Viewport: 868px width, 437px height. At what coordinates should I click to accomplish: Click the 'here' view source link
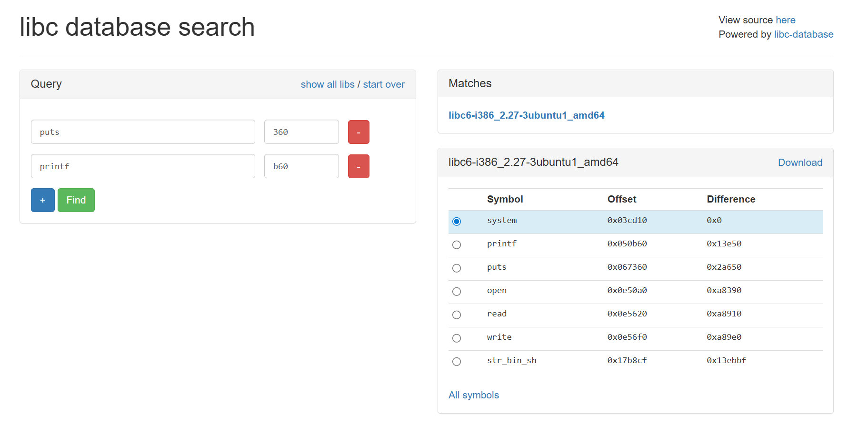[786, 20]
